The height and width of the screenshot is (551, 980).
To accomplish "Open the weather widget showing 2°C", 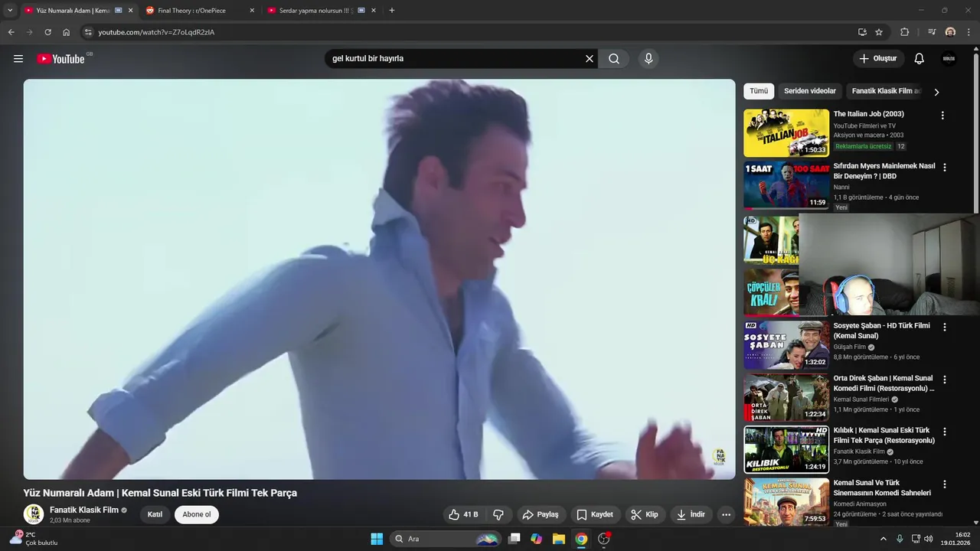I will tap(32, 539).
